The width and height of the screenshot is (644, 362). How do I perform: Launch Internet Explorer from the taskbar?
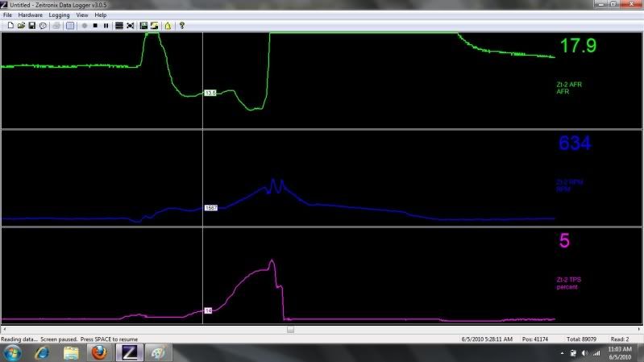(x=42, y=353)
